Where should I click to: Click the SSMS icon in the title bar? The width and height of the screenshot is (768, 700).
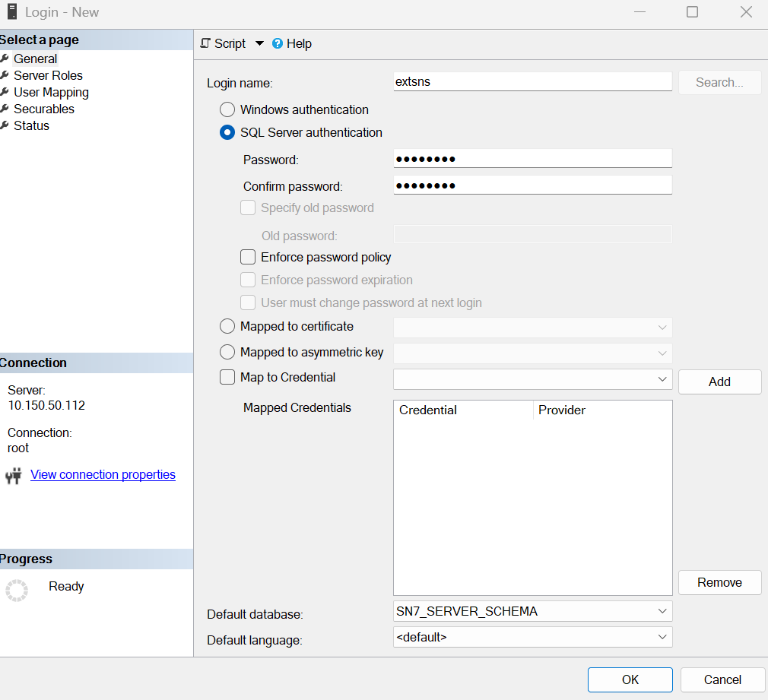pos(11,11)
